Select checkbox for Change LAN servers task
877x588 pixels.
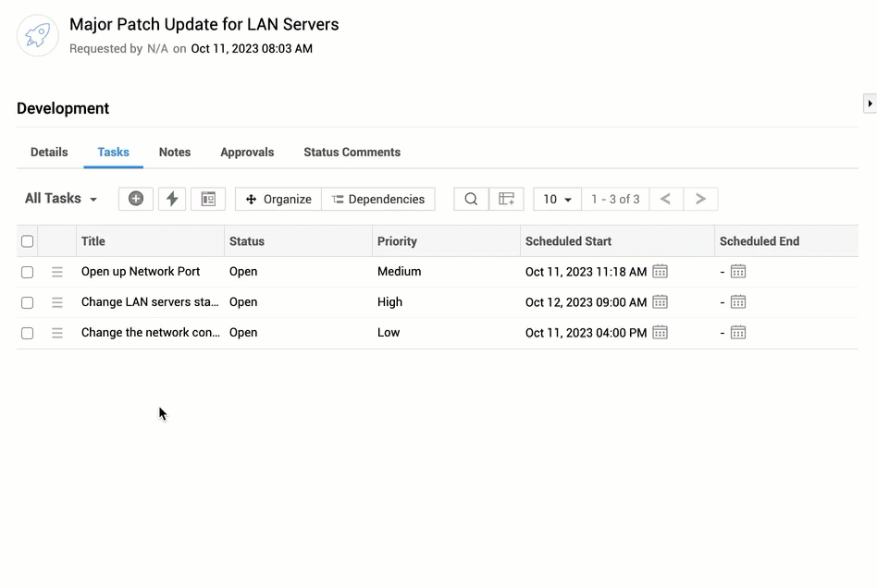point(28,302)
